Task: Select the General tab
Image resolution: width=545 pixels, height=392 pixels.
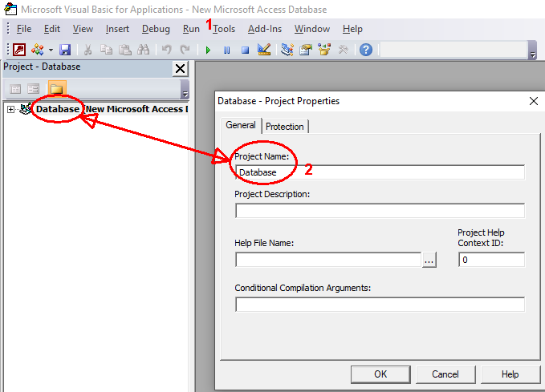Action: click(x=241, y=125)
